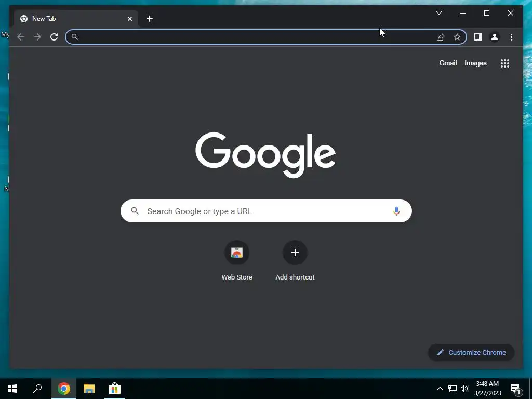Open Gmail link
The width and height of the screenshot is (532, 399).
[448, 63]
